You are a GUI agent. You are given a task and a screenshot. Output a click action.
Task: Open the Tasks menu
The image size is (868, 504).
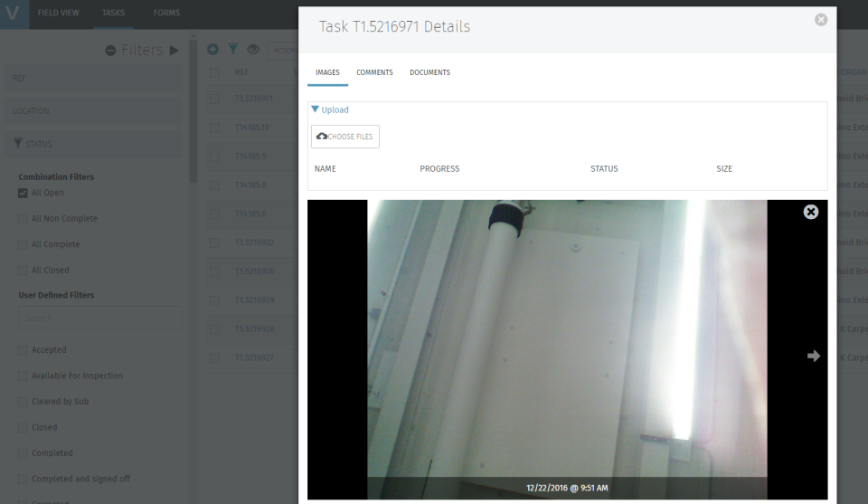click(x=113, y=13)
